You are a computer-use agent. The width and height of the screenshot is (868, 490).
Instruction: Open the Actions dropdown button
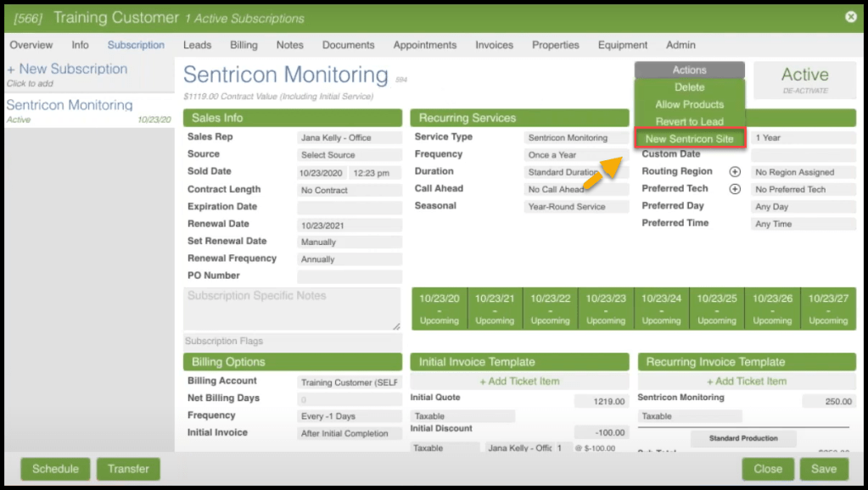point(689,70)
